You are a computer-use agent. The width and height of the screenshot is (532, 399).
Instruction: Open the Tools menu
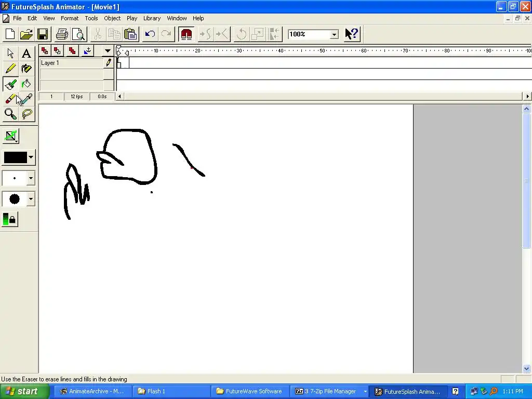[x=91, y=18]
